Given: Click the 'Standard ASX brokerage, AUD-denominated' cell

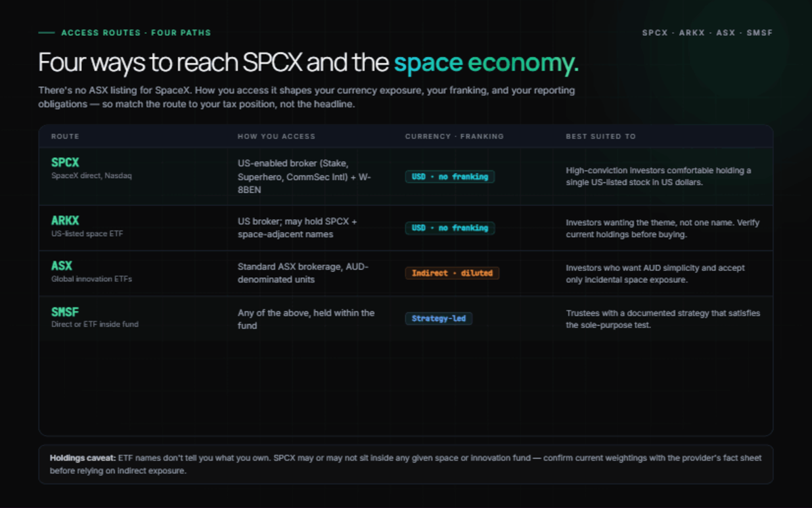Looking at the screenshot, I should [x=303, y=273].
